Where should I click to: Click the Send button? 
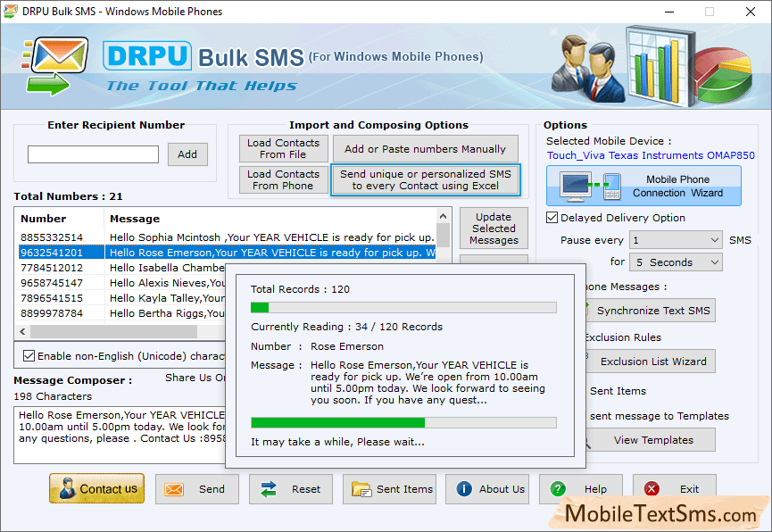197,489
